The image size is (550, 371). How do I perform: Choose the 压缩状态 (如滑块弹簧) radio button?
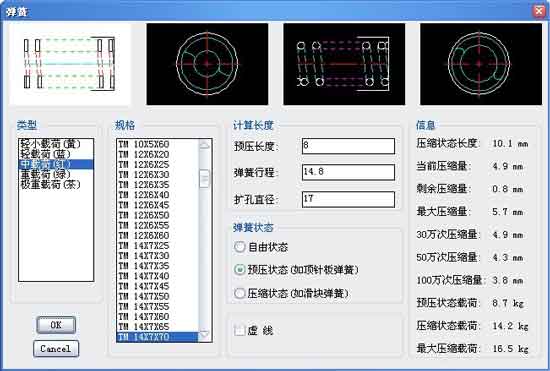[240, 293]
